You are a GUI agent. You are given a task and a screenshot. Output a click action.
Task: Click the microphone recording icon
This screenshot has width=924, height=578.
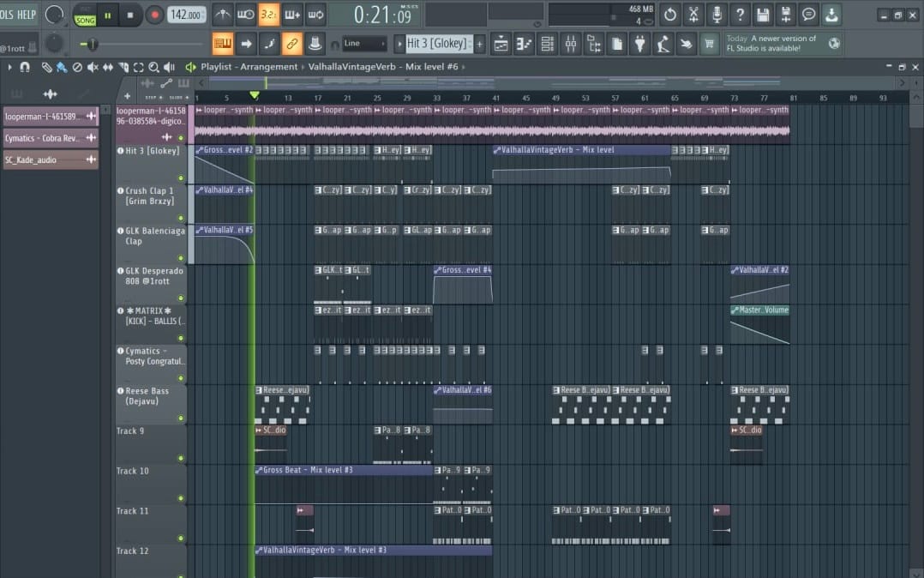click(x=717, y=15)
